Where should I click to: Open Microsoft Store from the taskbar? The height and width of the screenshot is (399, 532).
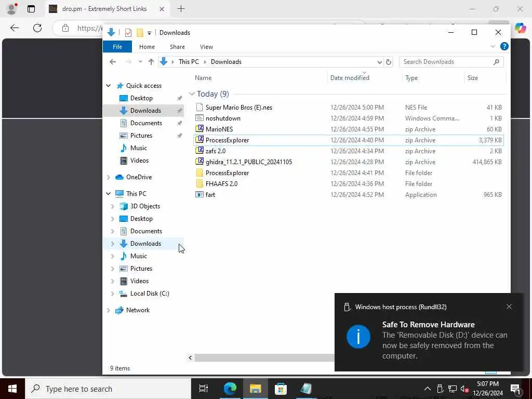(281, 389)
